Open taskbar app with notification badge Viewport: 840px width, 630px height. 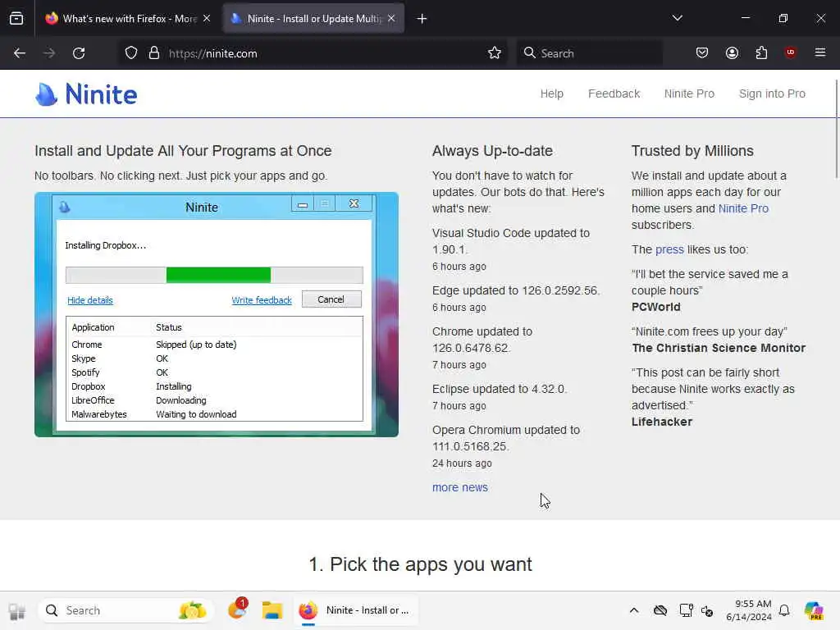tap(237, 609)
